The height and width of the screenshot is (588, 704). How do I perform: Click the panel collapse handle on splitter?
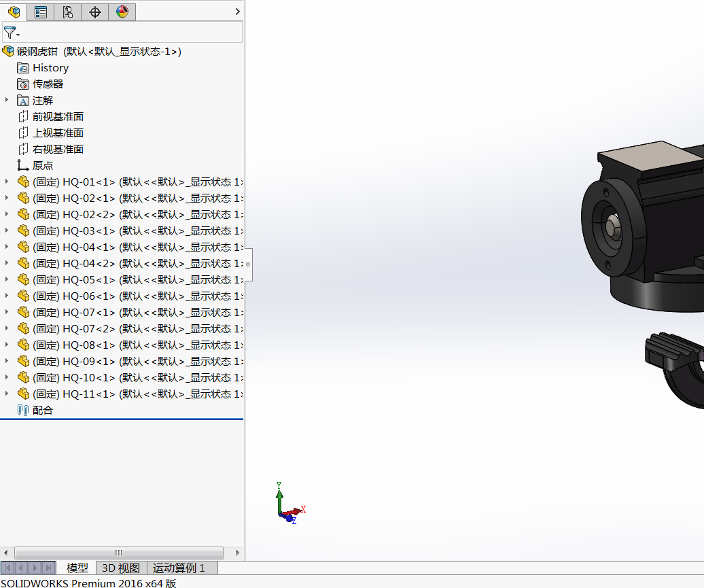click(248, 264)
